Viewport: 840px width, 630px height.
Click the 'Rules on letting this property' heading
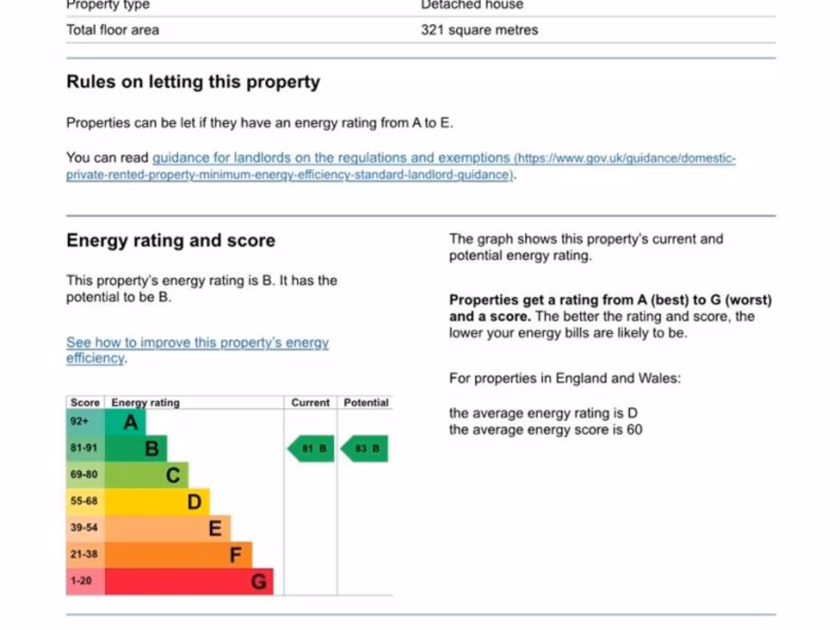193,82
